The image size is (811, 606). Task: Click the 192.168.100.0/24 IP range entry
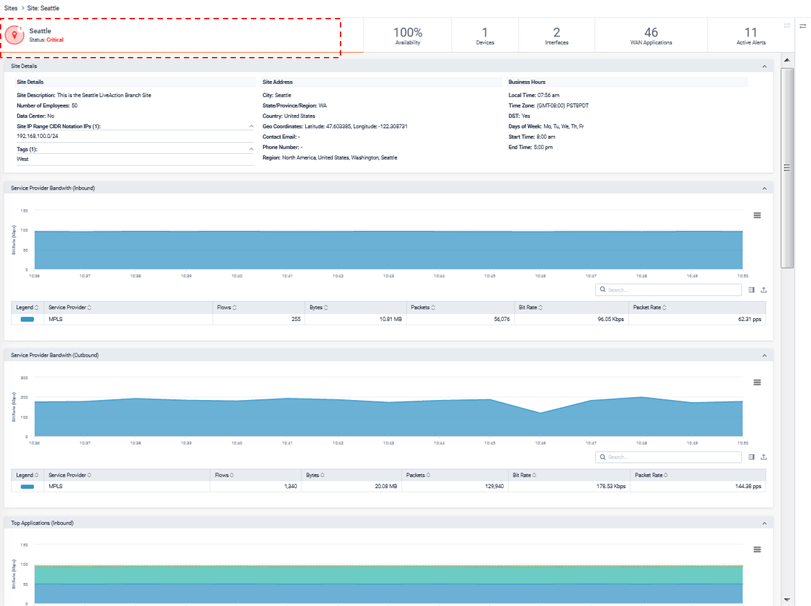37,137
